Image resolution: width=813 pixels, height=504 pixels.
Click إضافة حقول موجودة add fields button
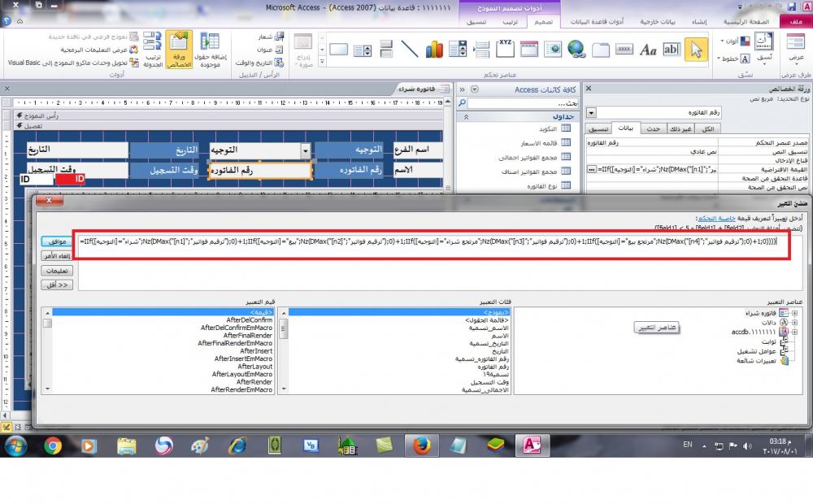(210, 50)
